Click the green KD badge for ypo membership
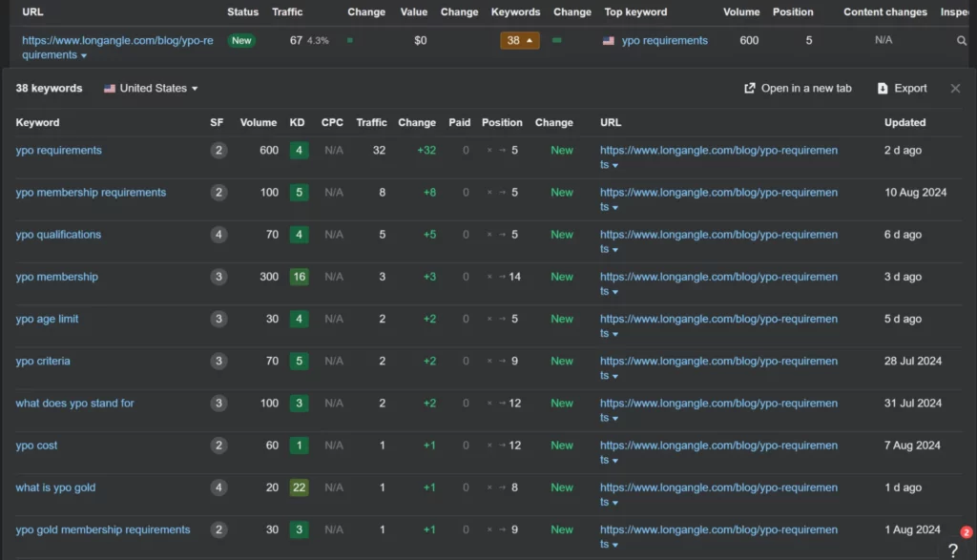This screenshot has width=977, height=560. tap(299, 277)
